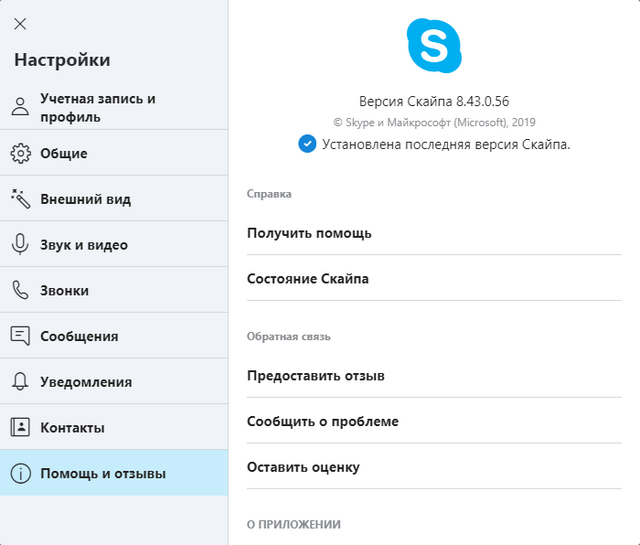The image size is (640, 545).
Task: Click the blue Skype logo
Action: point(434,45)
